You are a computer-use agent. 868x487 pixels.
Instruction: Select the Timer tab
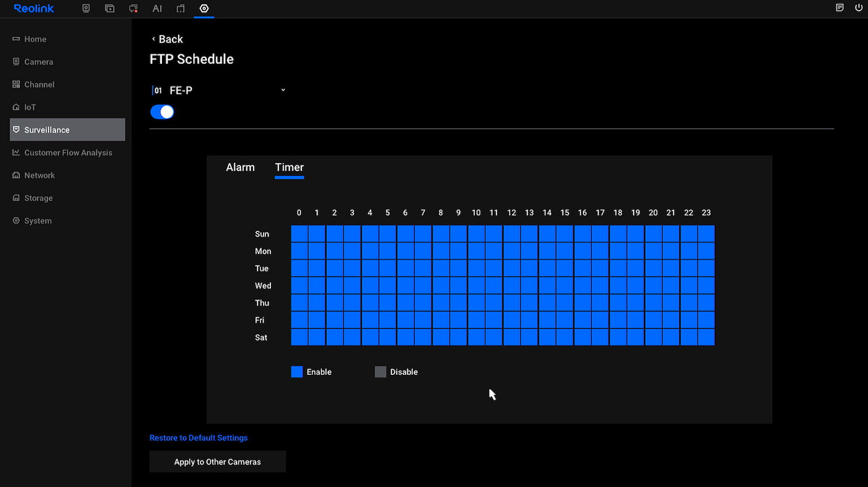[x=289, y=167]
